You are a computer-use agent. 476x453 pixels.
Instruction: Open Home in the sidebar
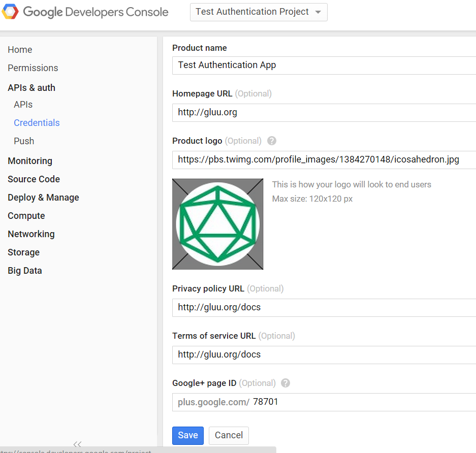(x=20, y=50)
